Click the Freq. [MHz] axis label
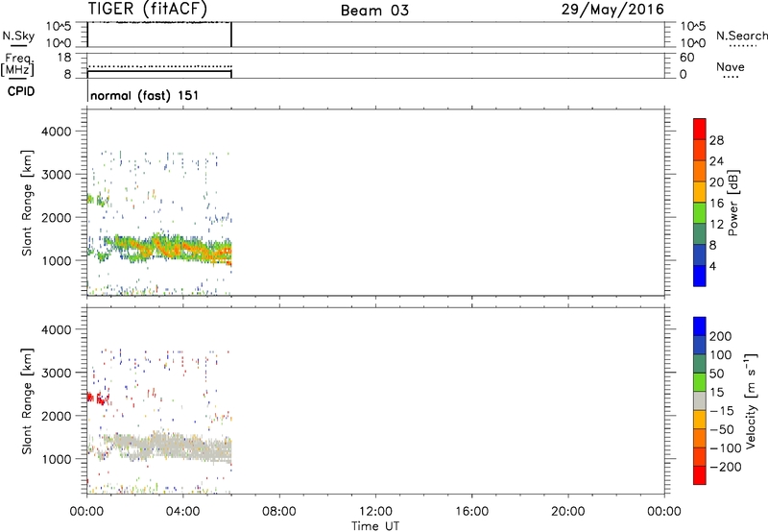The image size is (768, 532). pos(17,65)
